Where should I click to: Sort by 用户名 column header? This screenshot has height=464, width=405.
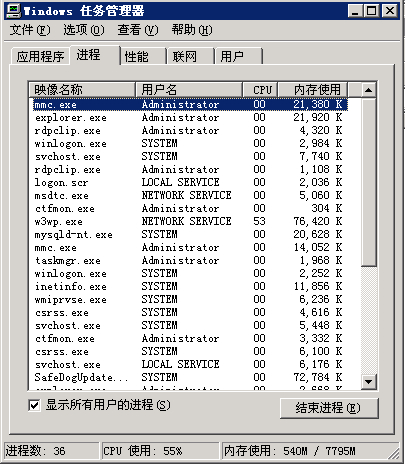coord(189,90)
